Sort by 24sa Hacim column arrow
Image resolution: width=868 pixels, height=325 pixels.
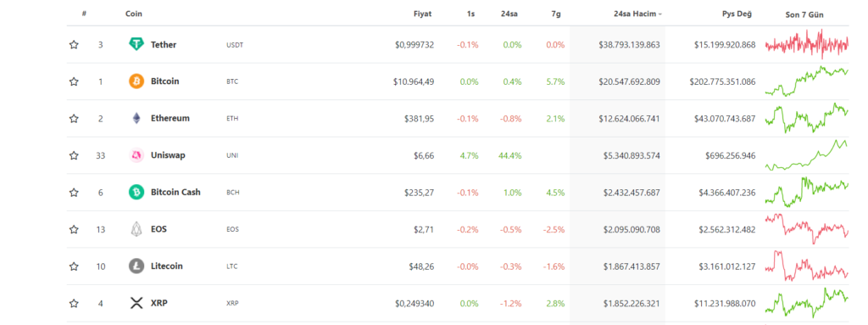[x=660, y=14]
